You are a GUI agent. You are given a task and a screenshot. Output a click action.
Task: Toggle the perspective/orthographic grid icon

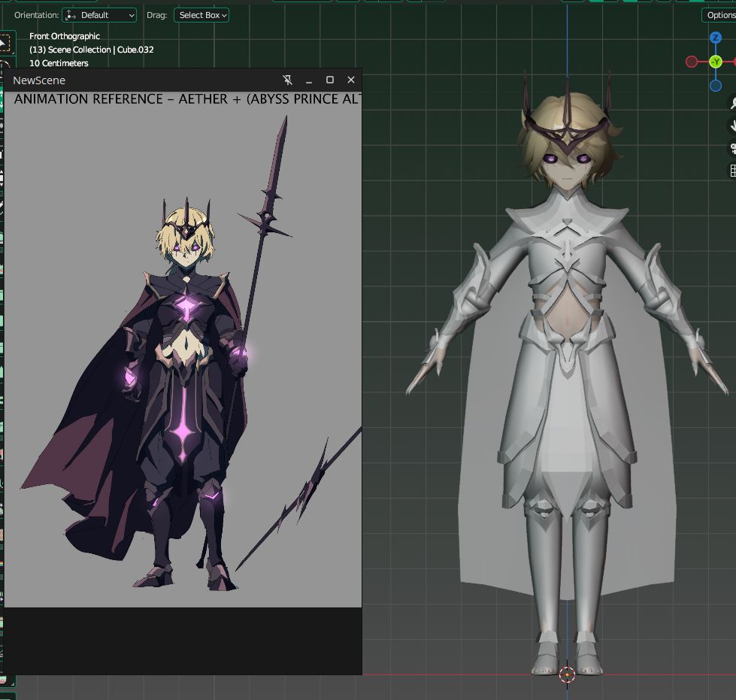tap(732, 171)
